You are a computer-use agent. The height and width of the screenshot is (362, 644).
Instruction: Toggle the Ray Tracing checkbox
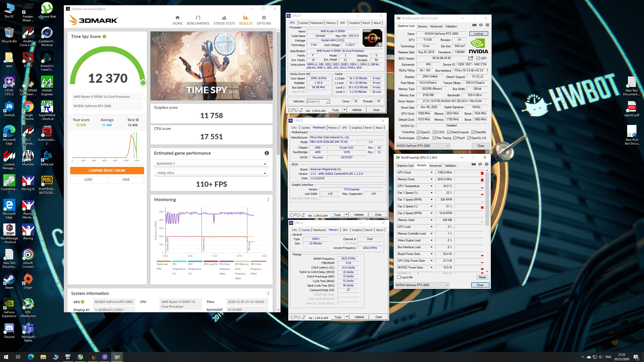tap(434, 138)
